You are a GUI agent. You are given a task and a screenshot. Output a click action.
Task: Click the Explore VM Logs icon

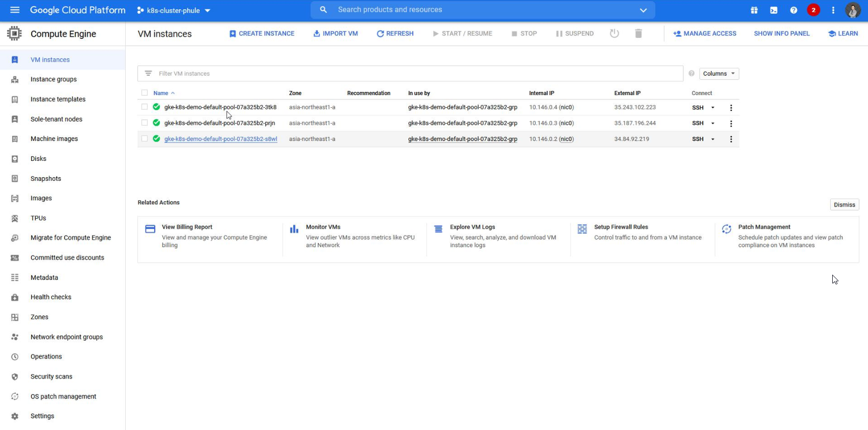tap(438, 229)
